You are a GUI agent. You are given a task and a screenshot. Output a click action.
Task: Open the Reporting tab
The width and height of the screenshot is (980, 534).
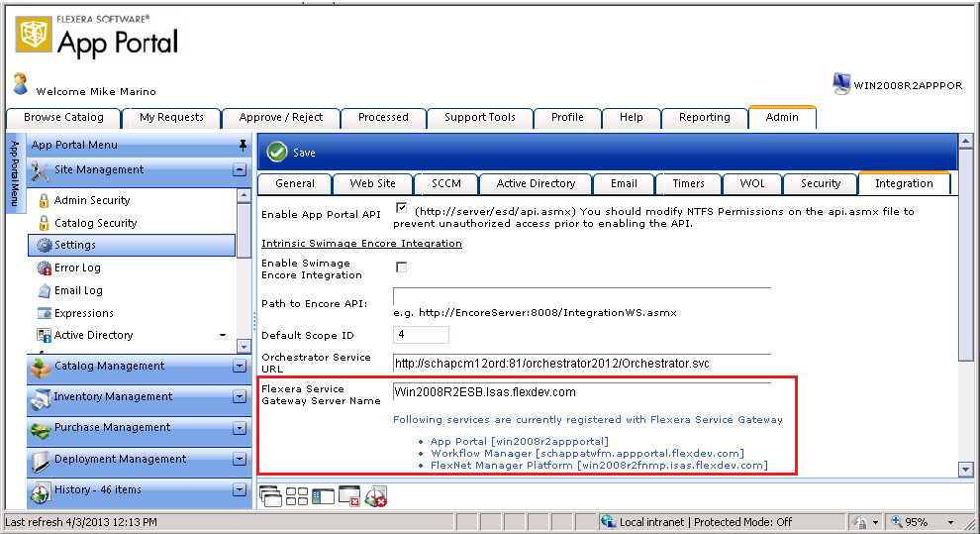pos(704,117)
